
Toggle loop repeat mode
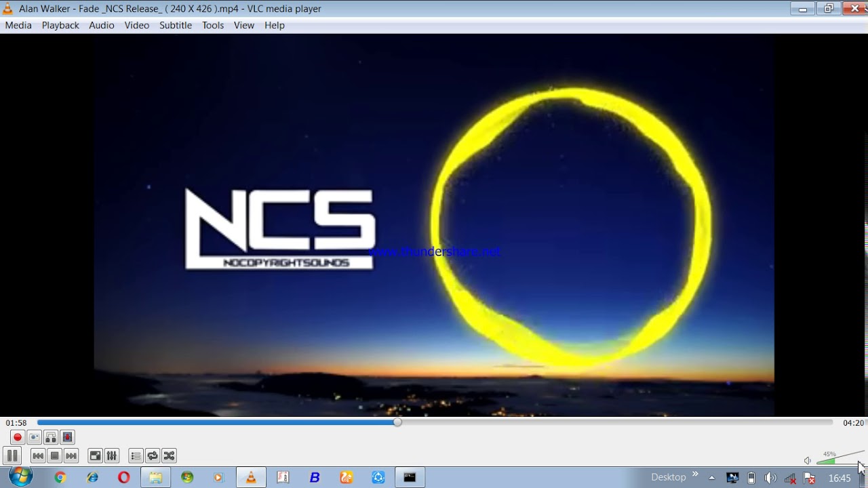(x=153, y=456)
